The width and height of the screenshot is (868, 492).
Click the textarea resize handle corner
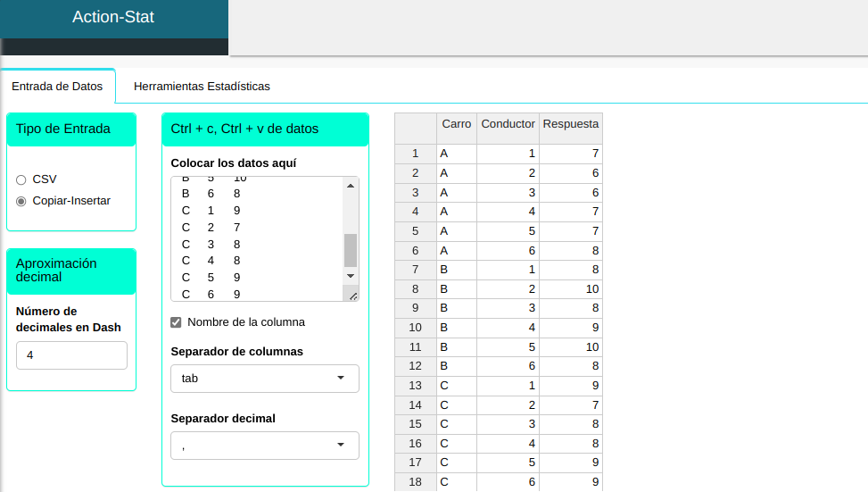point(352,296)
